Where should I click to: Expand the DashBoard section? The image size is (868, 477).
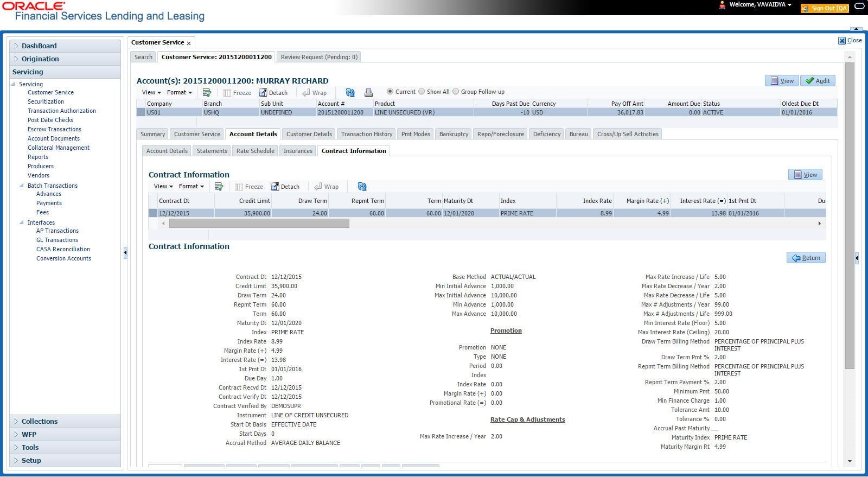65,46
